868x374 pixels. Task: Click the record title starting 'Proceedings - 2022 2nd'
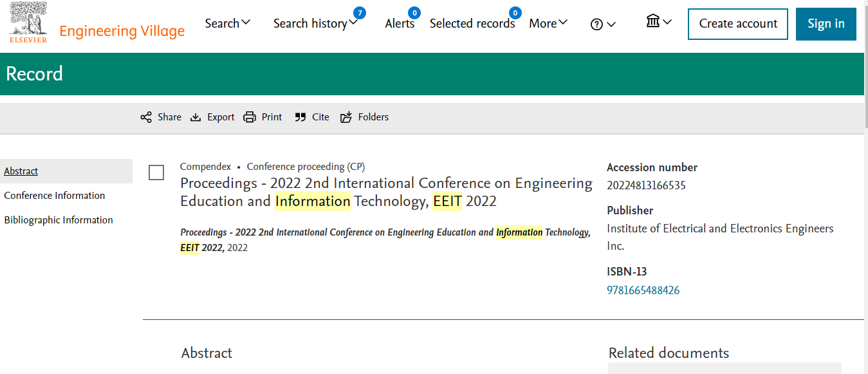[x=386, y=192]
